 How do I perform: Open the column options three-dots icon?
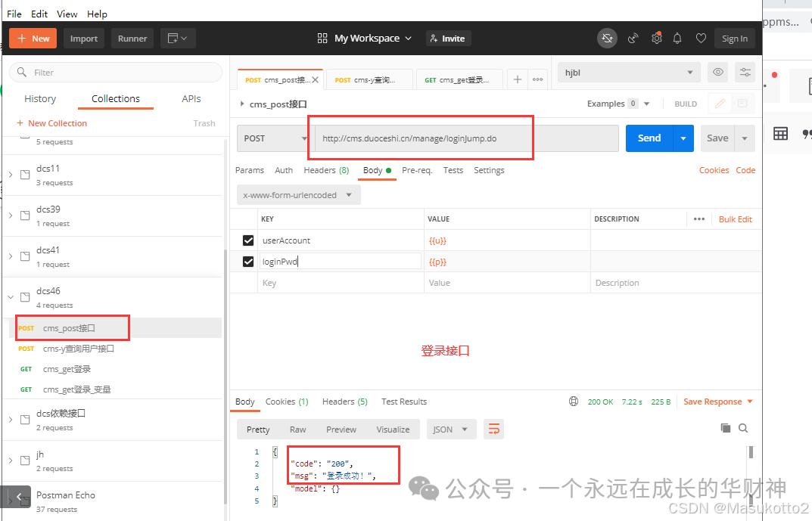(699, 219)
